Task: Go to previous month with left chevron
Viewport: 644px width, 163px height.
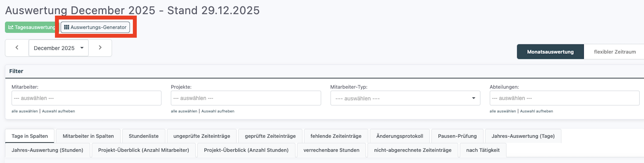Action: point(17,47)
